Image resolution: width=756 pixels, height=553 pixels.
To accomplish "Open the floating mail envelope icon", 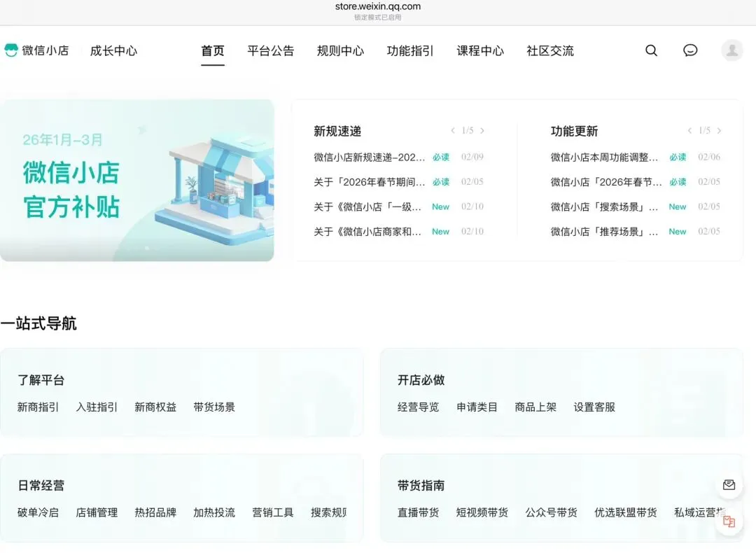I will pos(729,485).
